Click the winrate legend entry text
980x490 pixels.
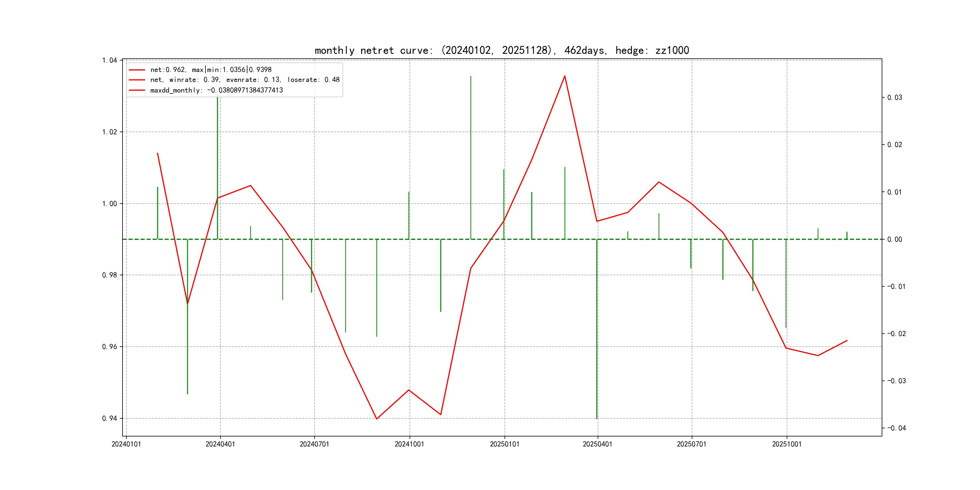pyautogui.click(x=245, y=80)
